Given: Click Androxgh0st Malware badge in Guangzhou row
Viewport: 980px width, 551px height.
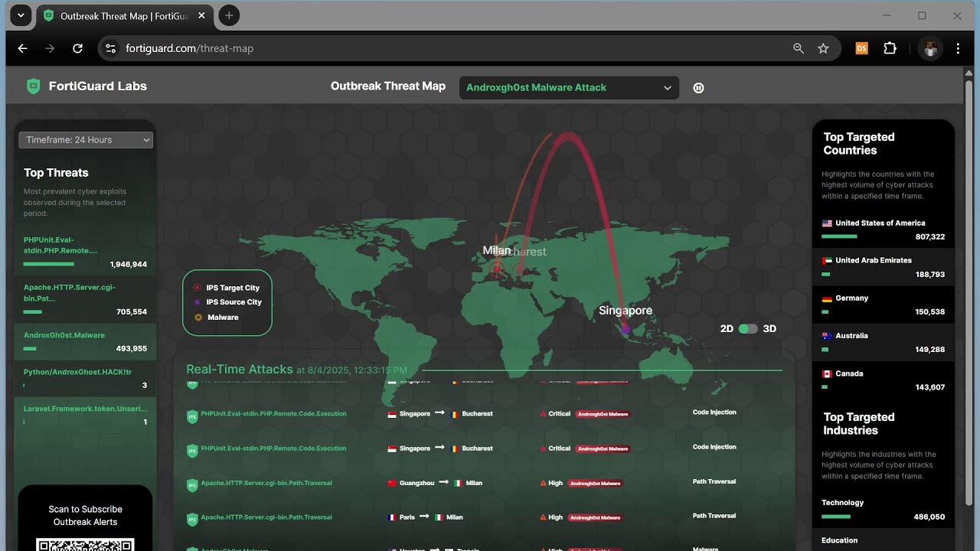Looking at the screenshot, I should [595, 483].
